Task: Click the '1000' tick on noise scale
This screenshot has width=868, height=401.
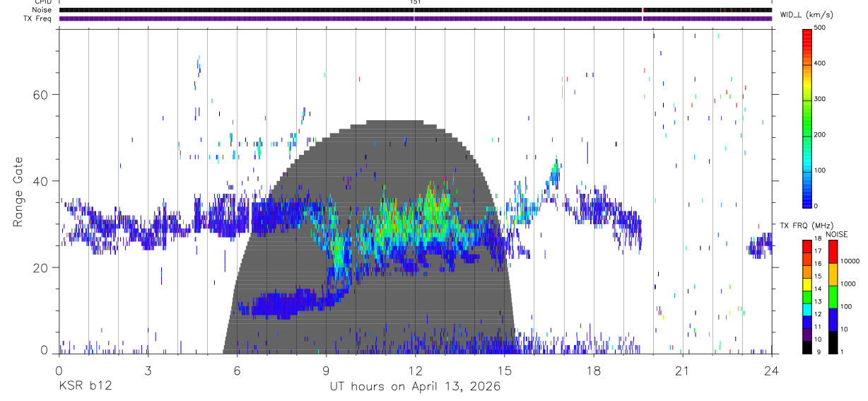Action: tap(848, 284)
